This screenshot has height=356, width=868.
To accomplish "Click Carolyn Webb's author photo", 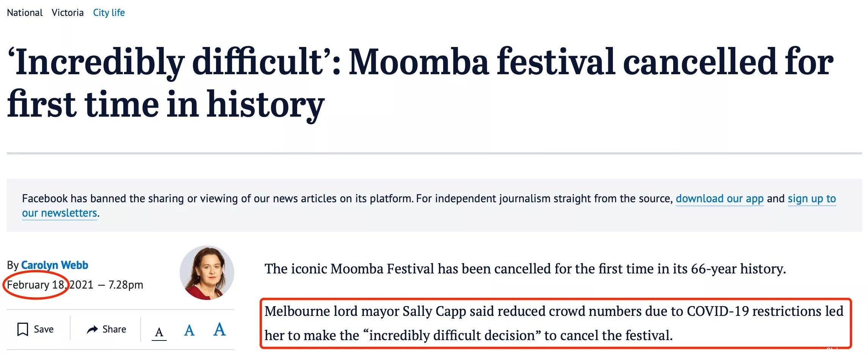I will coord(207,273).
